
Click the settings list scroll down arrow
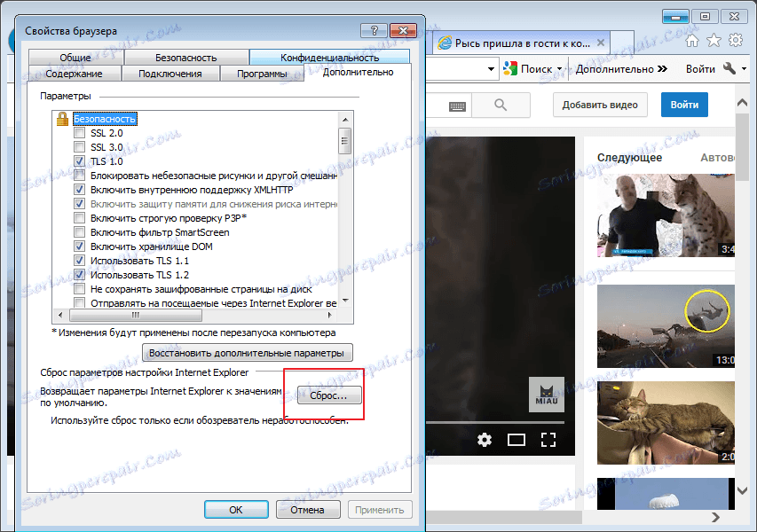tap(345, 301)
